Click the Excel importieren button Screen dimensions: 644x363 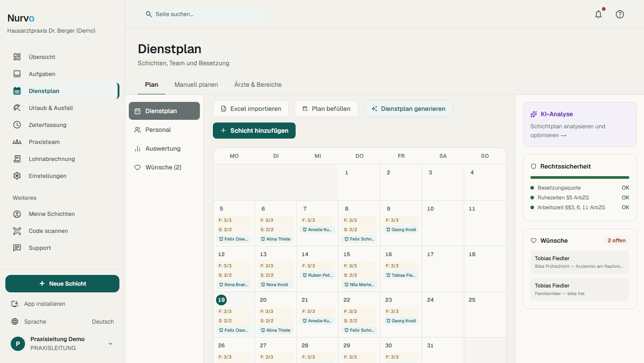point(251,109)
